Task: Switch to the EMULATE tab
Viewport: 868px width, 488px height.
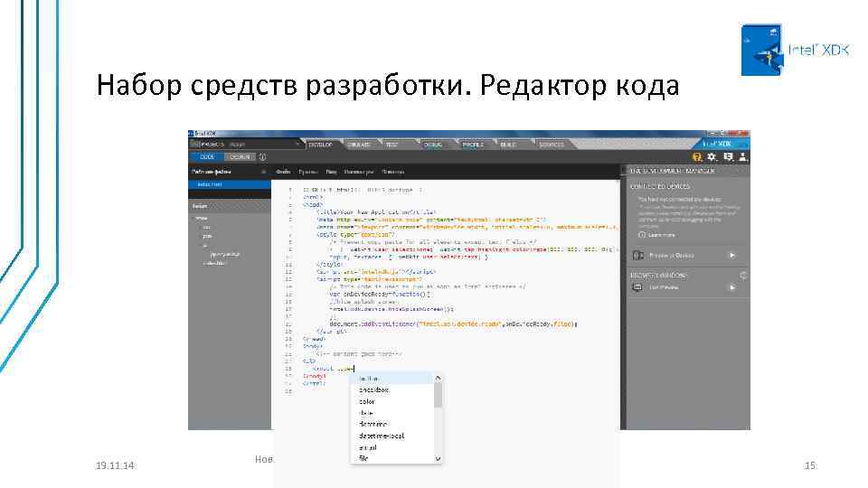Action: (x=359, y=145)
